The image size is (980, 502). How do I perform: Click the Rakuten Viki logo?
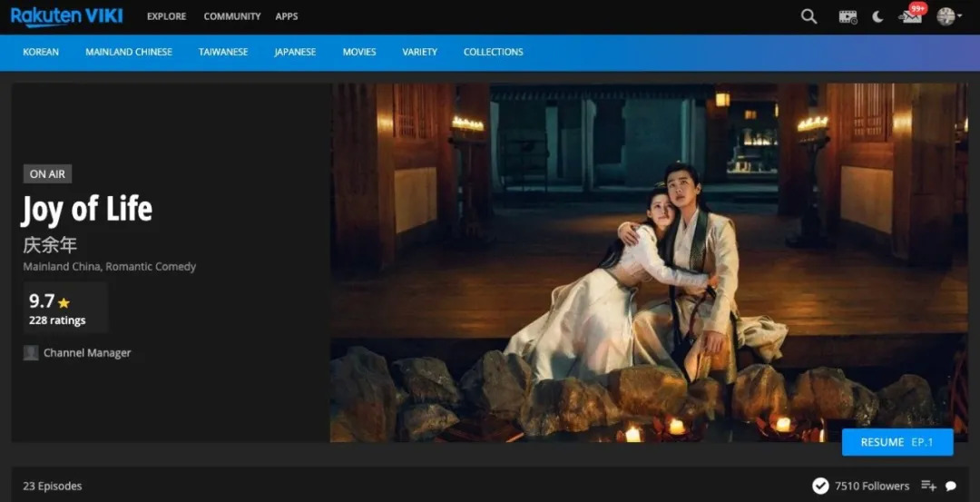[x=66, y=16]
